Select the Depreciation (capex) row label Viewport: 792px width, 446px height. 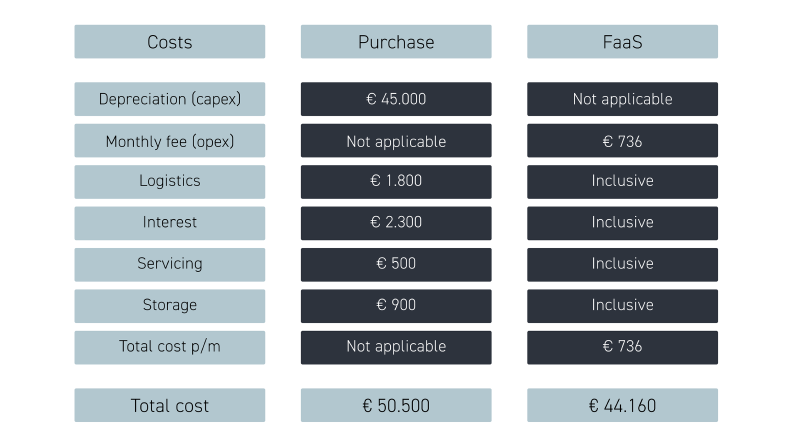tap(169, 99)
